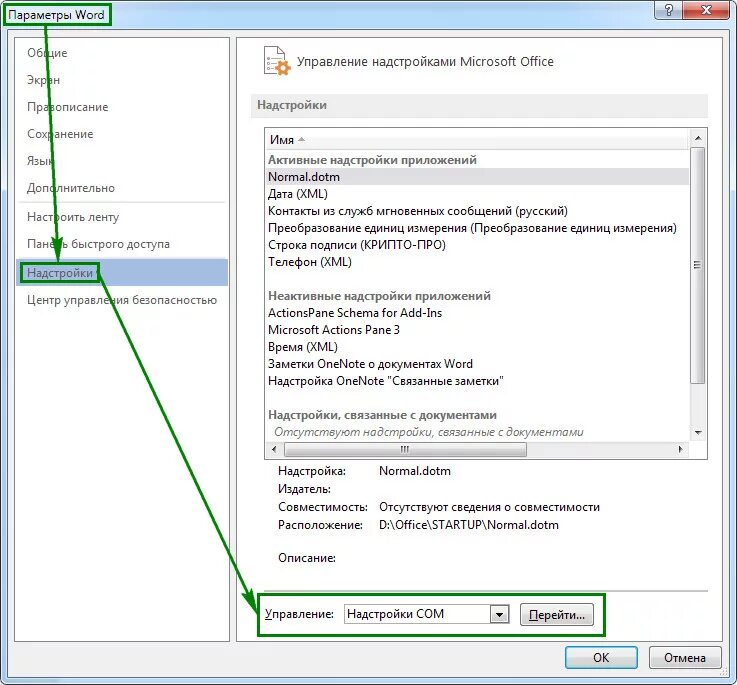Click the add-ins management gear icon
This screenshot has height=685, width=737.
click(x=277, y=61)
